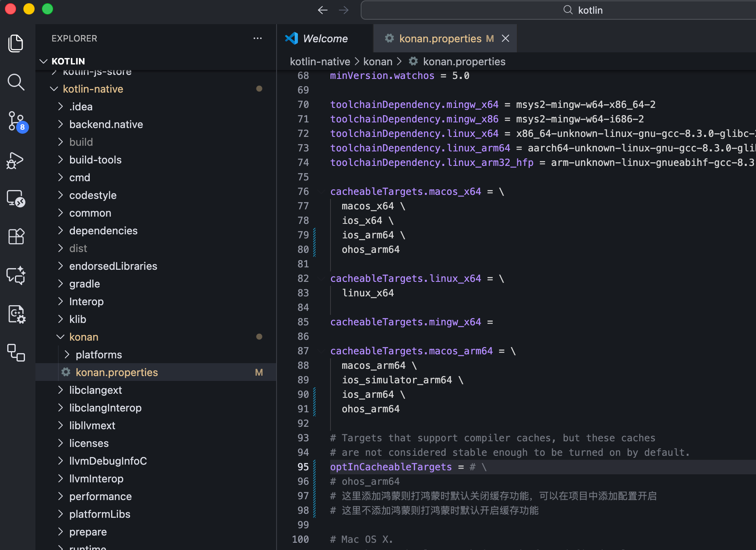Open the Remote Explorer icon
Image resolution: width=756 pixels, height=550 pixels.
click(x=16, y=198)
